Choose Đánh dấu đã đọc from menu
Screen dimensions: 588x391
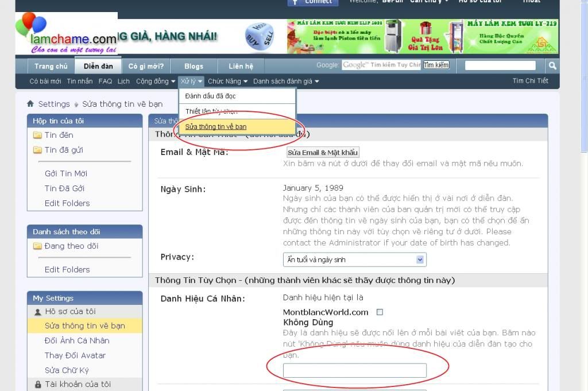click(210, 96)
